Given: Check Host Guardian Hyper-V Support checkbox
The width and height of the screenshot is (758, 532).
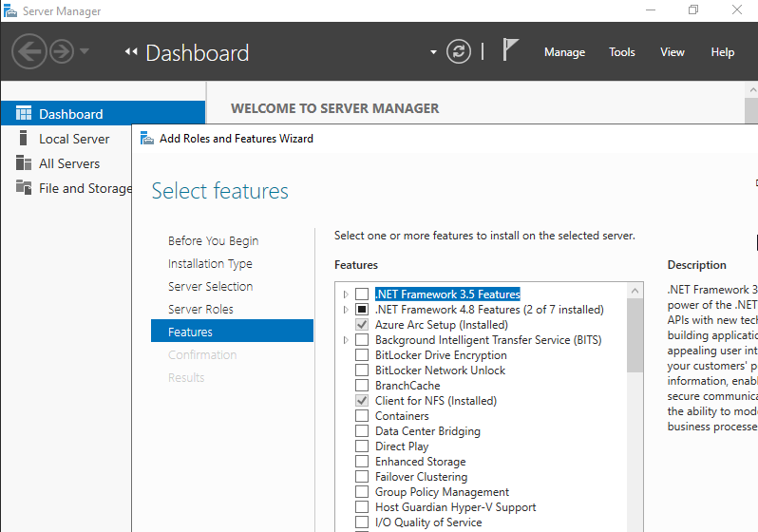Looking at the screenshot, I should [x=362, y=507].
